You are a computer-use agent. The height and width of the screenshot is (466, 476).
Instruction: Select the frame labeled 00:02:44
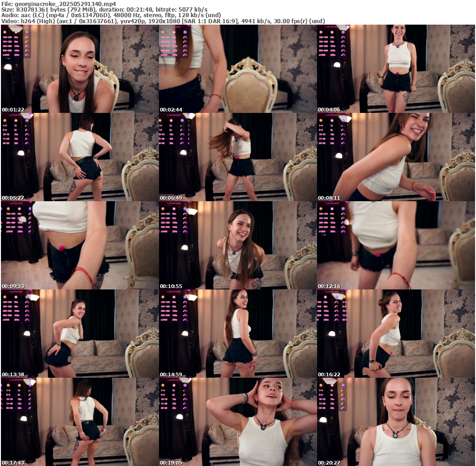click(238, 69)
